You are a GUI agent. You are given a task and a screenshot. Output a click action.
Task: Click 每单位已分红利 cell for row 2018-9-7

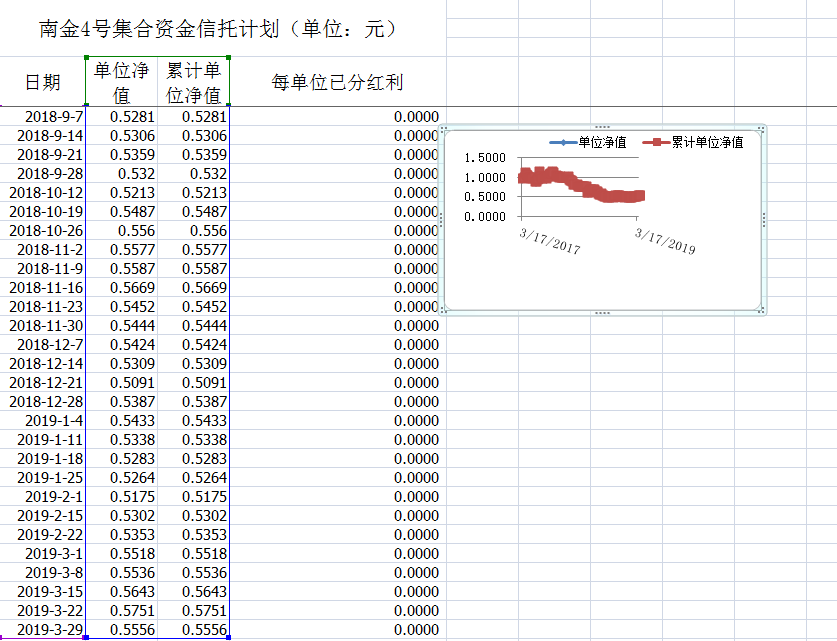(x=337, y=116)
